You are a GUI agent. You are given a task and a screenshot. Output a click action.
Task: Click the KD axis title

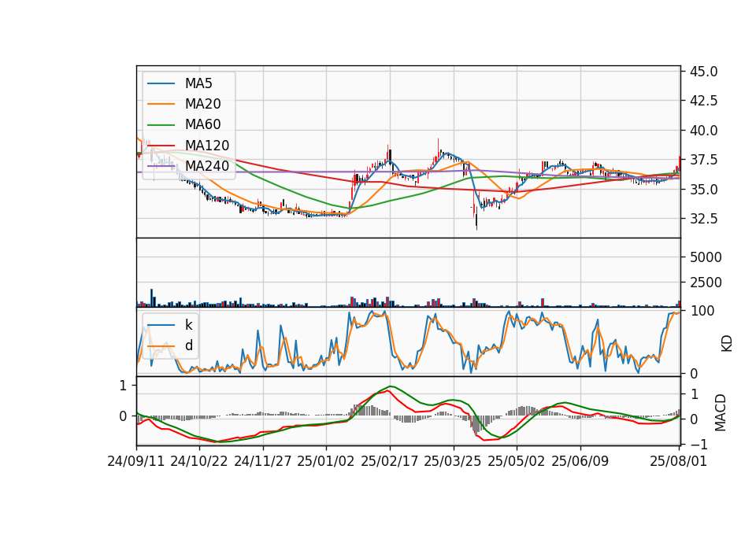(x=727, y=344)
